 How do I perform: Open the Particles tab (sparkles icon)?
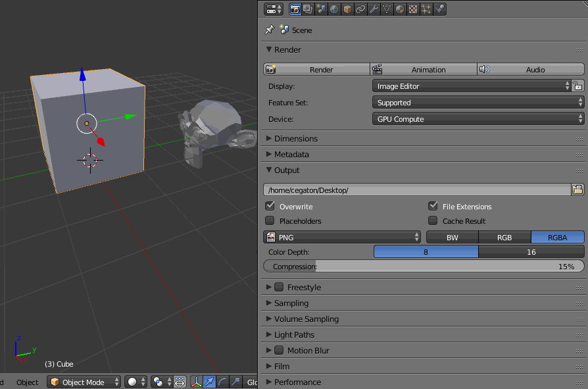click(426, 9)
